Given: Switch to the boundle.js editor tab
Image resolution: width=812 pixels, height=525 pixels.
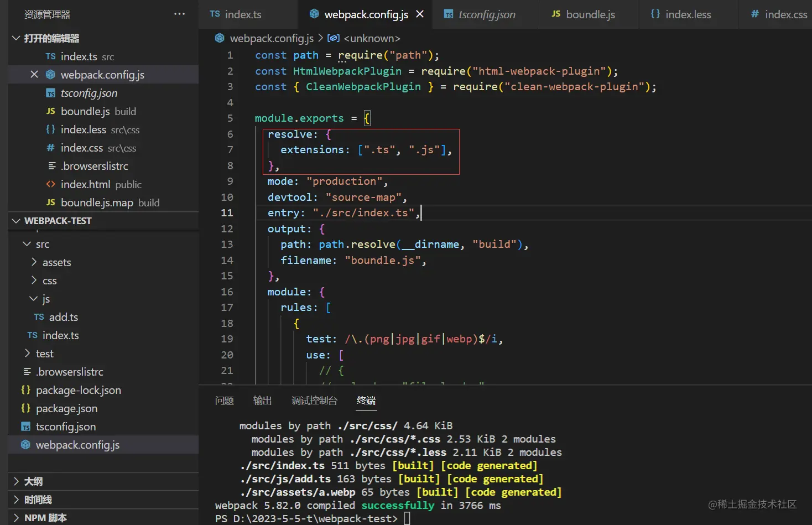Looking at the screenshot, I should (x=589, y=14).
